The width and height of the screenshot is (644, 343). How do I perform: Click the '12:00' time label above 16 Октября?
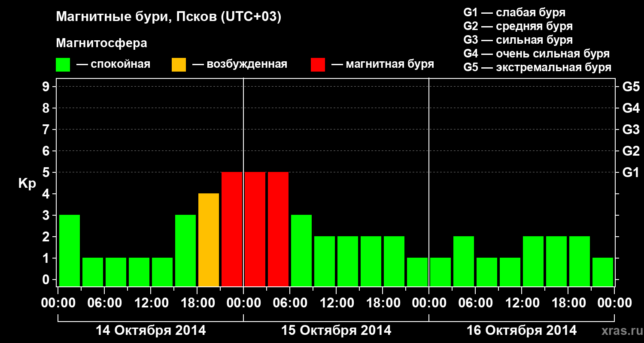click(522, 303)
